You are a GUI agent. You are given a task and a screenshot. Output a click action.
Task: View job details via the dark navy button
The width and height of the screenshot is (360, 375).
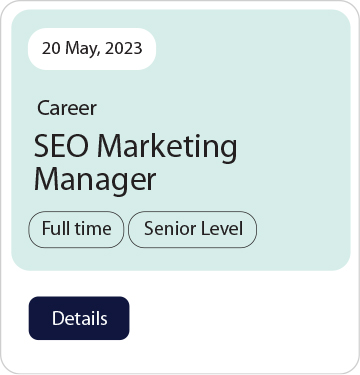click(x=79, y=318)
